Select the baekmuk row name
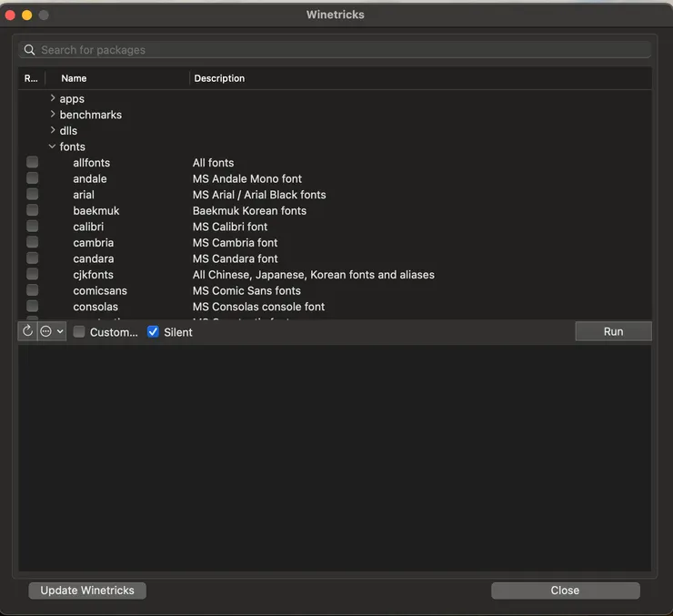This screenshot has width=673, height=616. [96, 211]
